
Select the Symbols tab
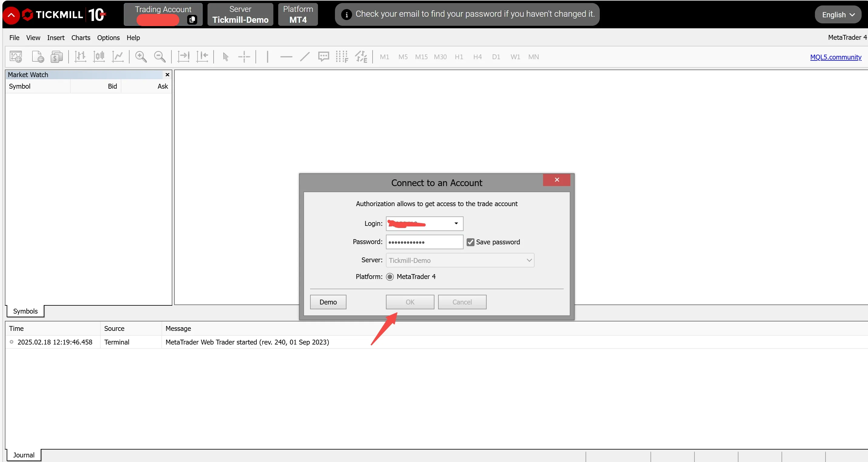25,311
